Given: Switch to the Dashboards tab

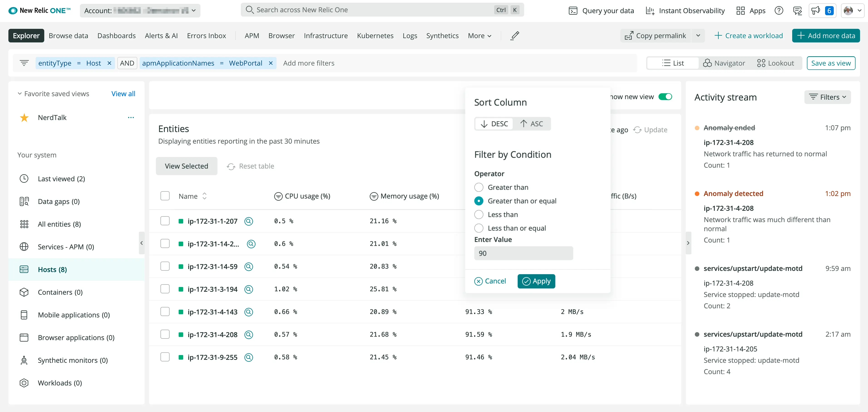Looking at the screenshot, I should pos(116,36).
